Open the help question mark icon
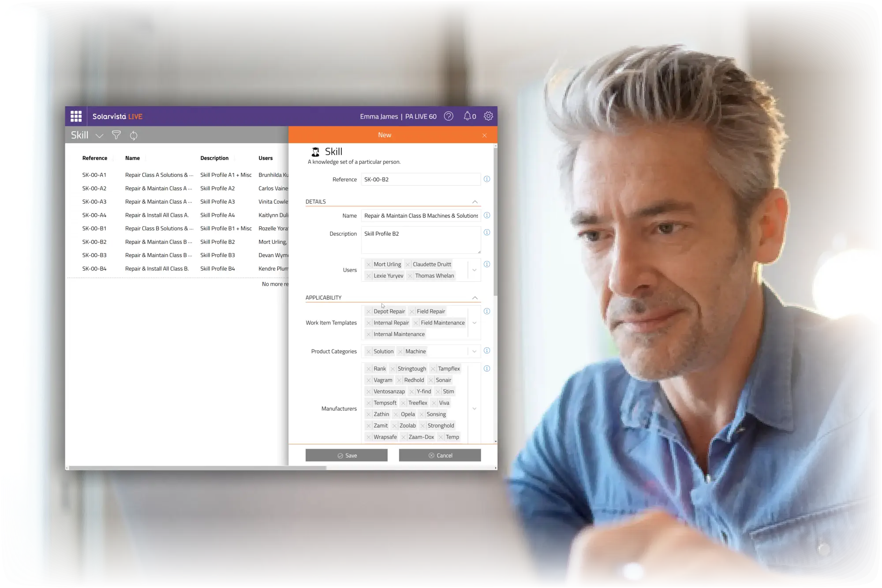The image size is (882, 588). point(448,116)
